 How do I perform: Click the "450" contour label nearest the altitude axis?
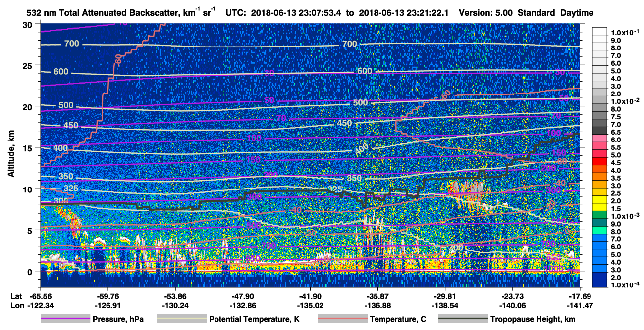coord(71,126)
